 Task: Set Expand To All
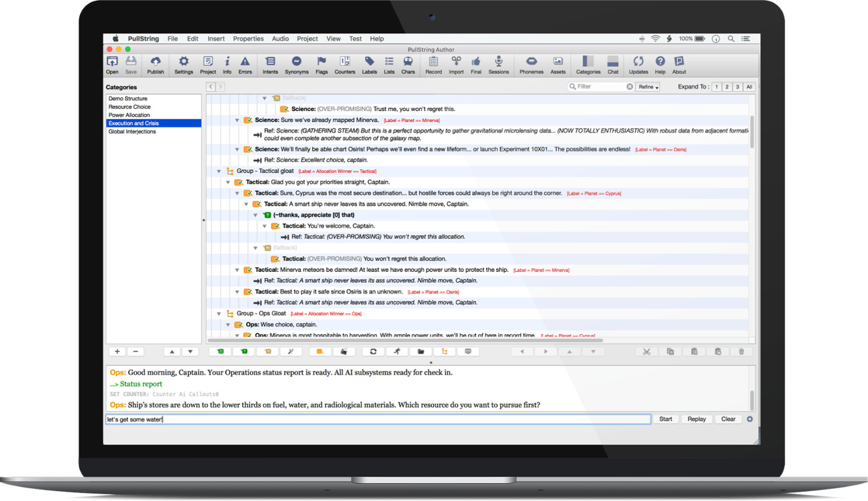[749, 87]
